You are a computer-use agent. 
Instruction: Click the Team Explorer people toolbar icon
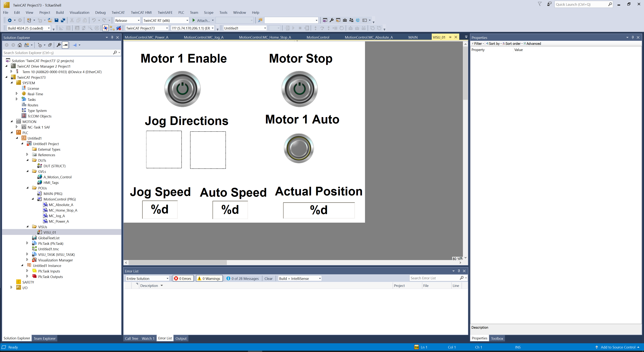pyautogui.click(x=351, y=20)
